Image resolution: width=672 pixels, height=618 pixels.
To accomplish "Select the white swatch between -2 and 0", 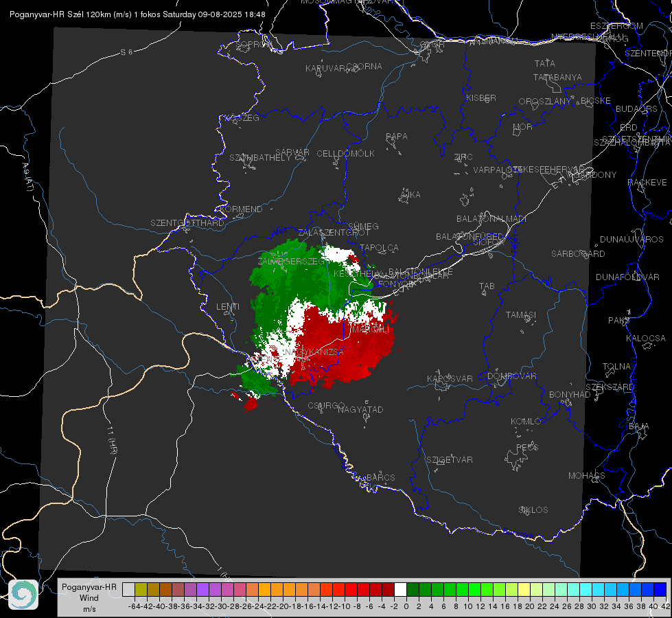I will 400,589.
